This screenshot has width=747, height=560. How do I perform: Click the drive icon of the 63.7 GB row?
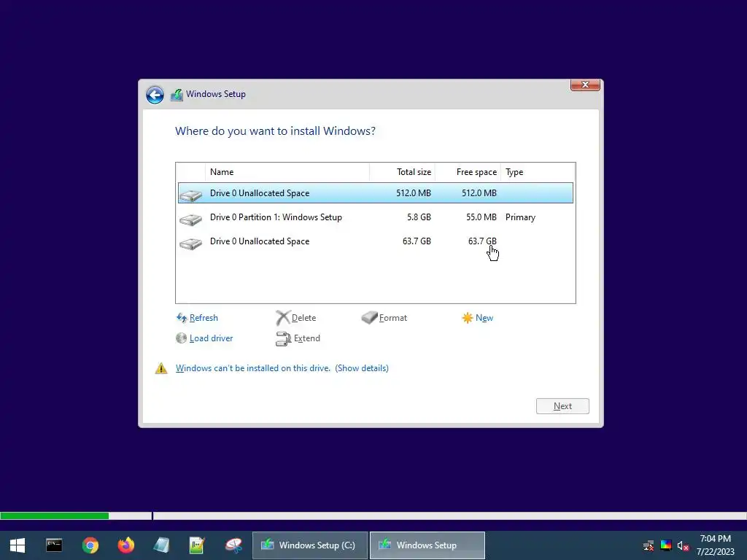(x=191, y=244)
